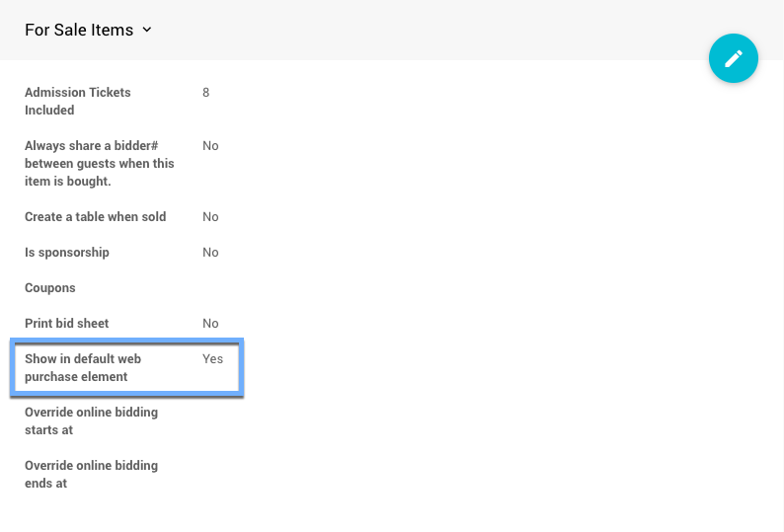
Task: Select the Override online bidding ends at label
Action: pyautogui.click(x=91, y=474)
